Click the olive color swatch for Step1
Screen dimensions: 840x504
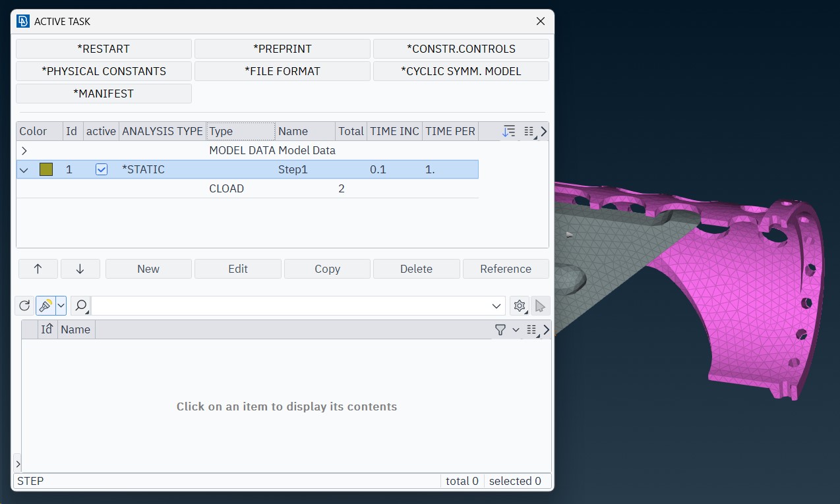(x=46, y=169)
